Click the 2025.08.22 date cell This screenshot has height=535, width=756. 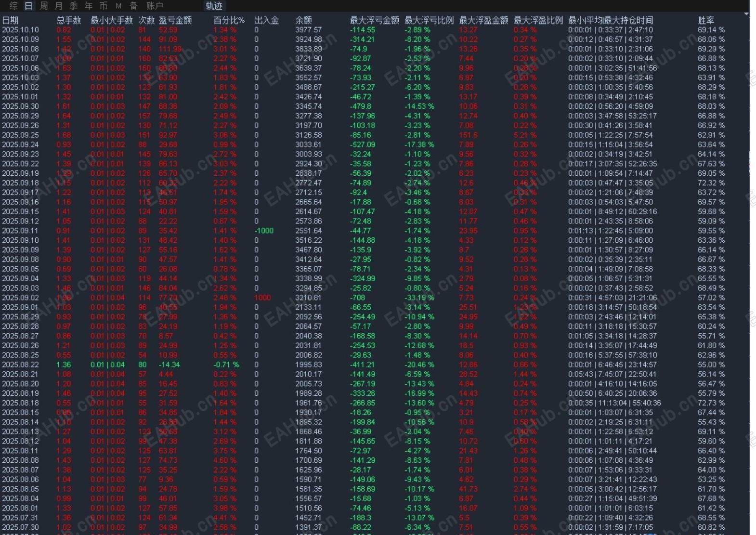pyautogui.click(x=20, y=365)
